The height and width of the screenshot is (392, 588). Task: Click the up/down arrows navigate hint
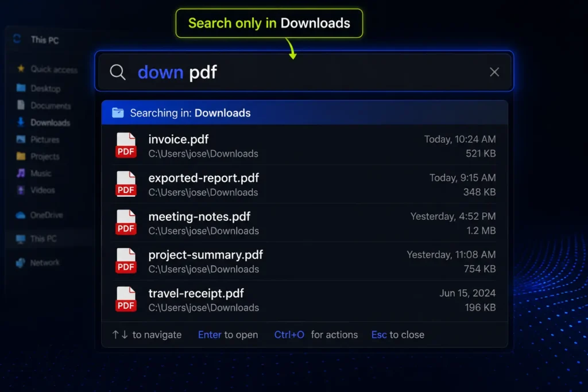point(146,335)
